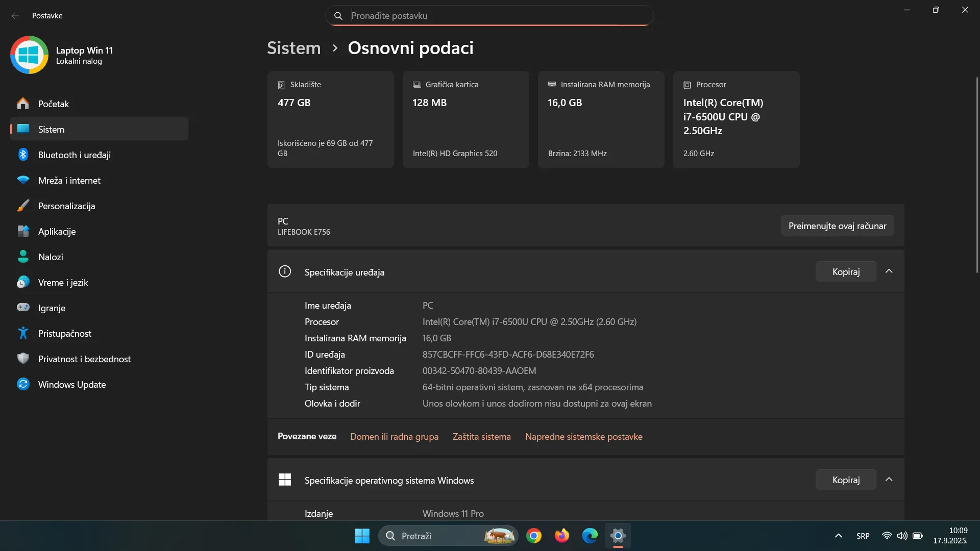This screenshot has height=551, width=980.
Task: Click the back arrow in the title bar
Action: (15, 16)
